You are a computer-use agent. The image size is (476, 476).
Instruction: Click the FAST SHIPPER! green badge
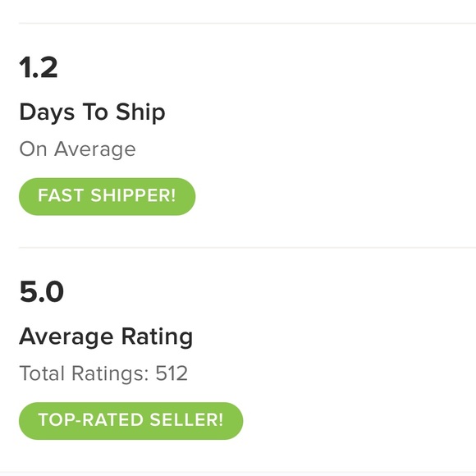point(108,197)
